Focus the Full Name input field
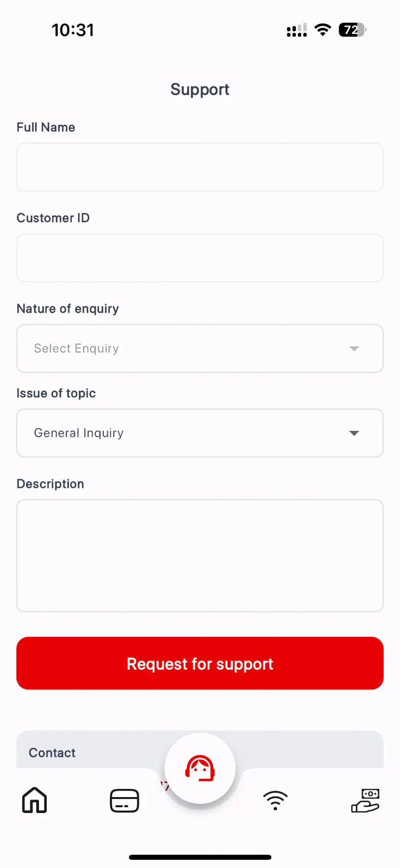Viewport: 400px width, 868px height. coord(200,167)
